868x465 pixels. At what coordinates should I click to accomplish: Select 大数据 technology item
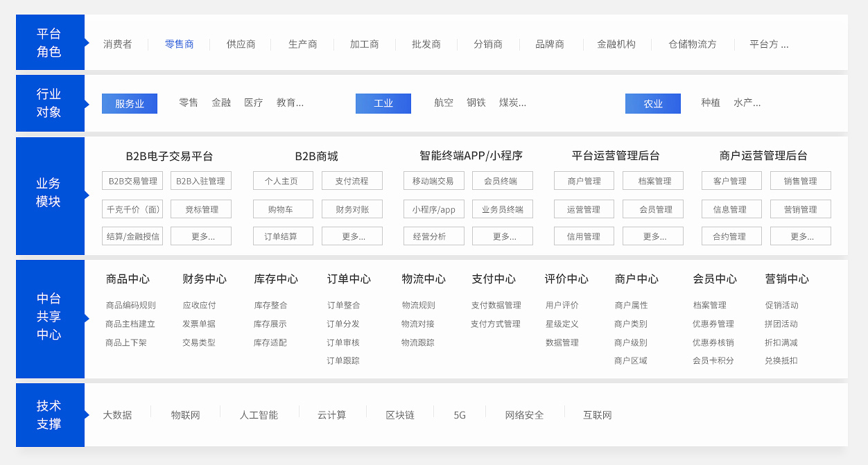pos(117,415)
